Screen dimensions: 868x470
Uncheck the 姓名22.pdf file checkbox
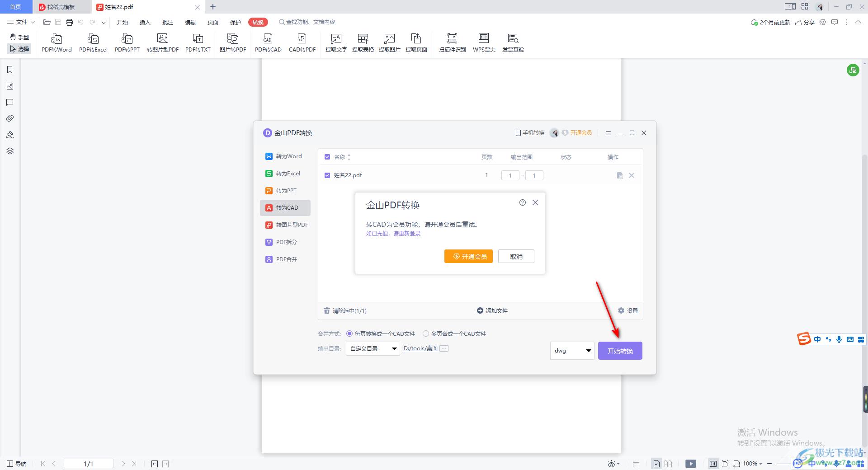327,175
